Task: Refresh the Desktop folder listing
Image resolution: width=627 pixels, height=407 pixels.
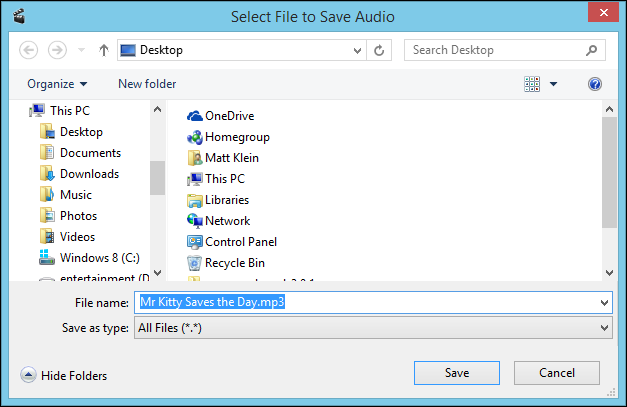Action: tap(380, 50)
